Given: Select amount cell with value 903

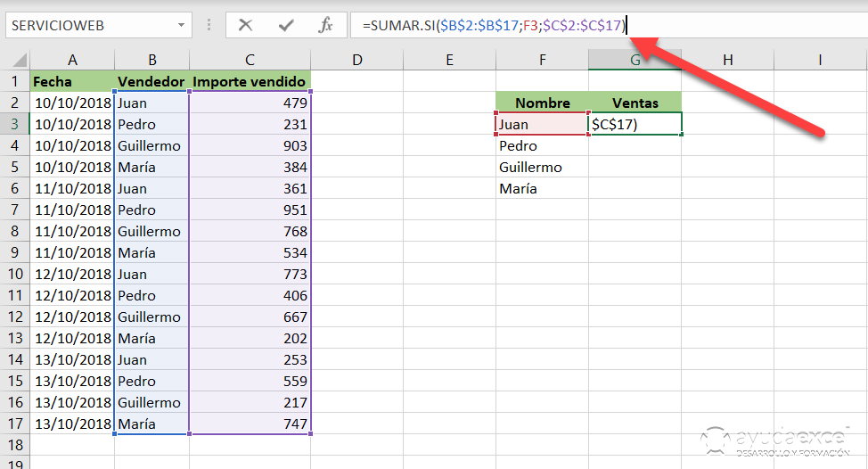Looking at the screenshot, I should tap(250, 145).
